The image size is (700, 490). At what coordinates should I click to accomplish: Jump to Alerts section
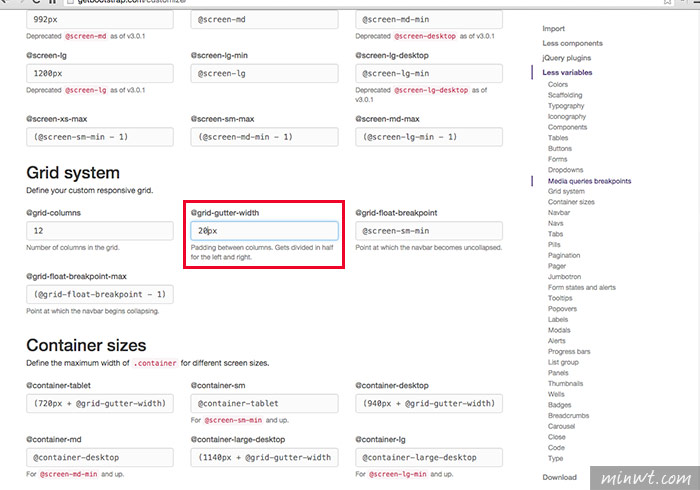[557, 341]
